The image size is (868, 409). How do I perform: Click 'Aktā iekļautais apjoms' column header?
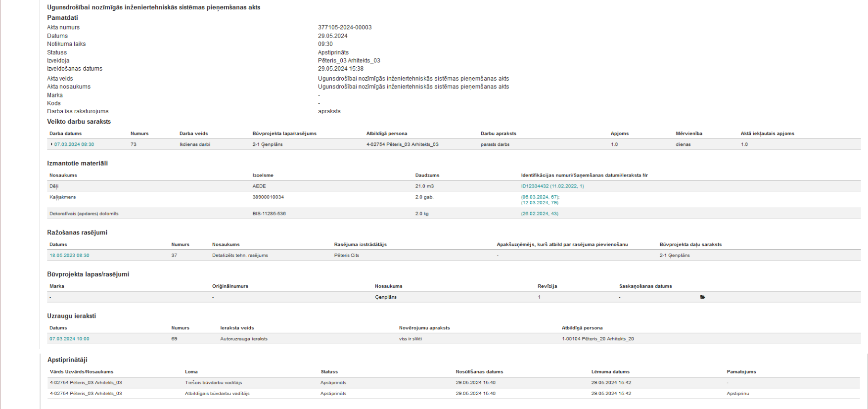(x=768, y=134)
